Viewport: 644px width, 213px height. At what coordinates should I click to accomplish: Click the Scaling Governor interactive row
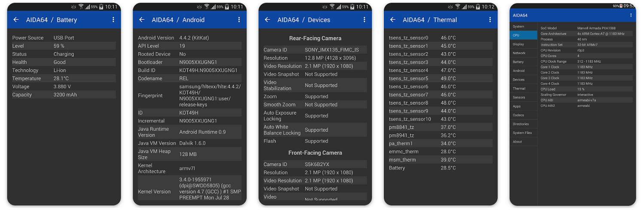(586, 95)
